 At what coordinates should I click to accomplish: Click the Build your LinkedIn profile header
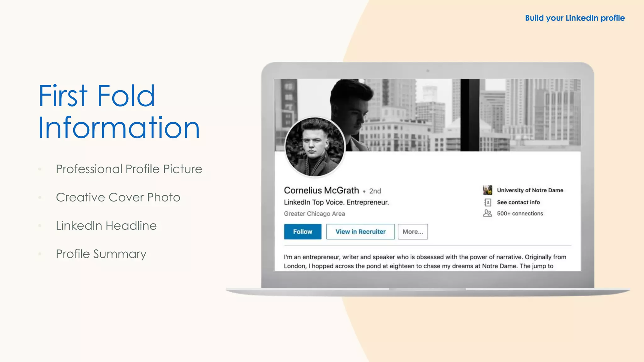[x=575, y=18]
